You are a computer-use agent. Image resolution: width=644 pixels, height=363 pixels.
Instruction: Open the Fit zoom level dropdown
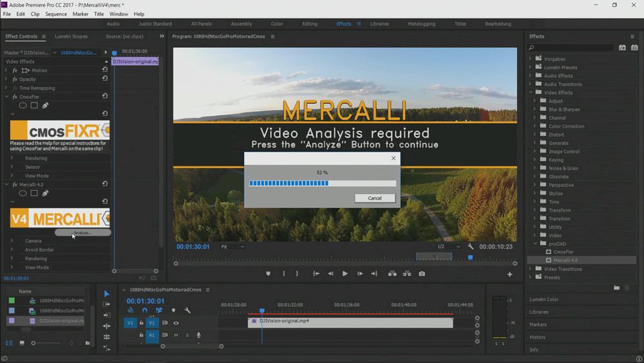[x=233, y=247]
